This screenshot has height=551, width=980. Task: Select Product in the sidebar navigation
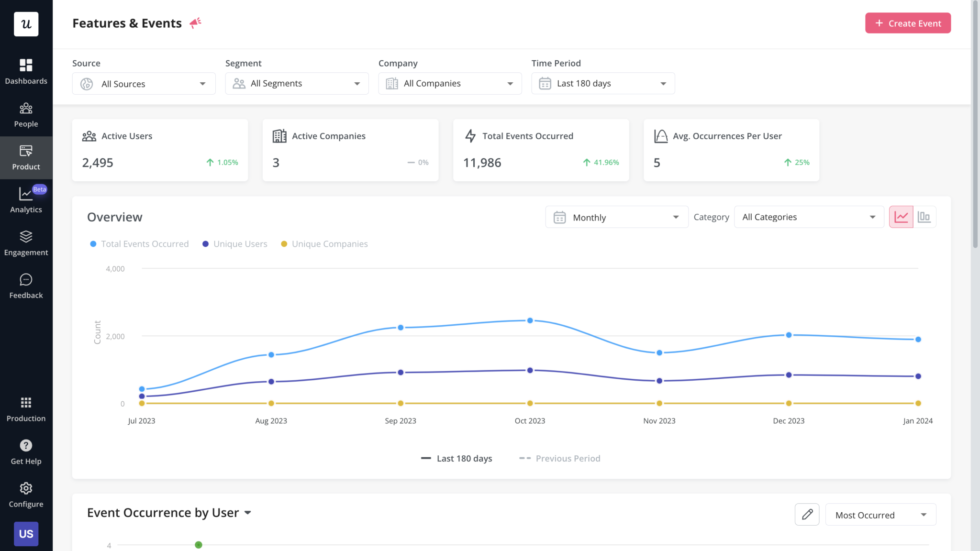pos(26,158)
